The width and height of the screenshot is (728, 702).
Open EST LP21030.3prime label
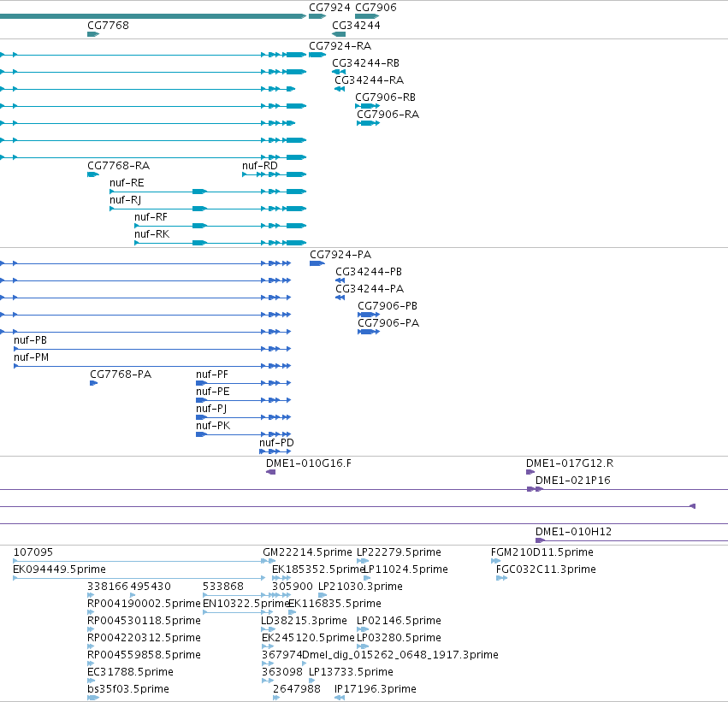click(x=360, y=587)
